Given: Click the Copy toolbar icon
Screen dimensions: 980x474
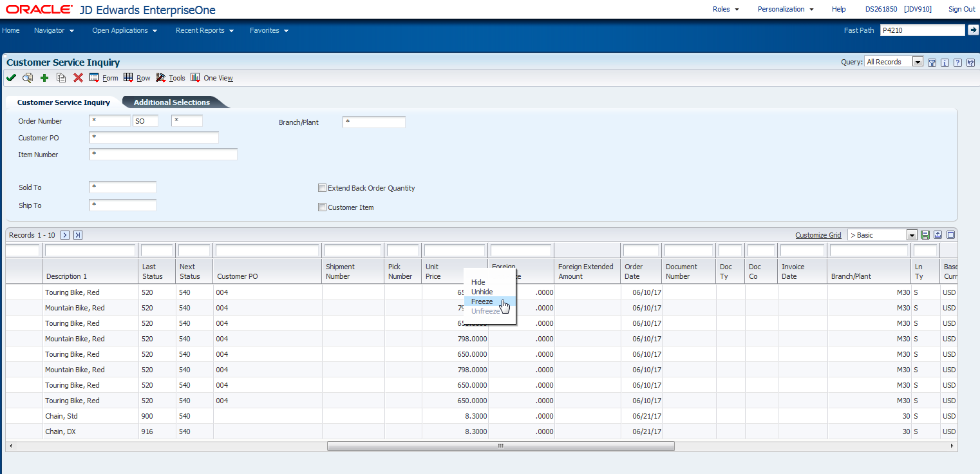Looking at the screenshot, I should (x=61, y=78).
